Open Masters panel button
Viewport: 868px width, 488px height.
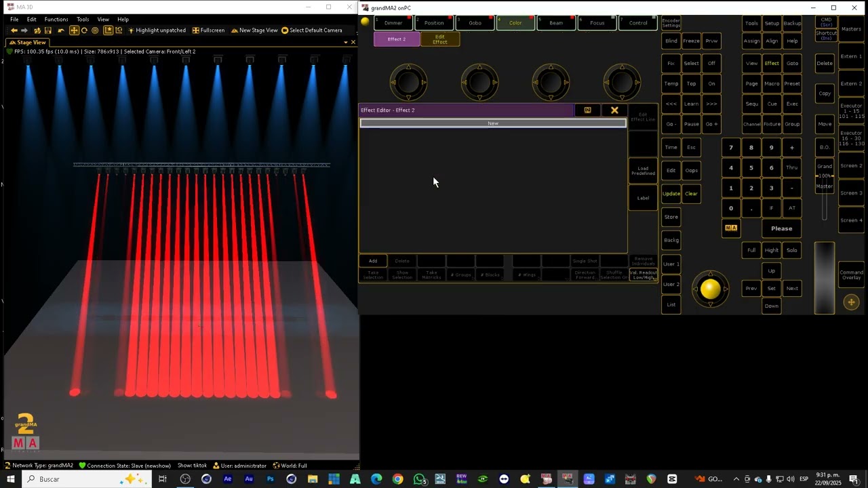[851, 29]
